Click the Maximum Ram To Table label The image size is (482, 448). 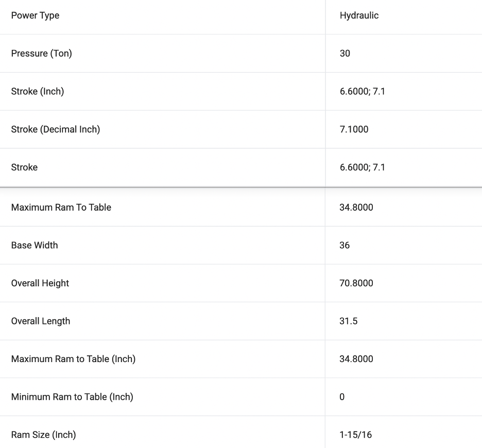tap(61, 208)
